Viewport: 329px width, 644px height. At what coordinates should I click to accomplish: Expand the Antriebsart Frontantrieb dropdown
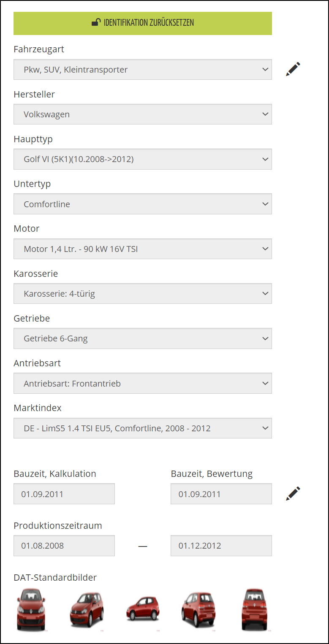pos(143,384)
